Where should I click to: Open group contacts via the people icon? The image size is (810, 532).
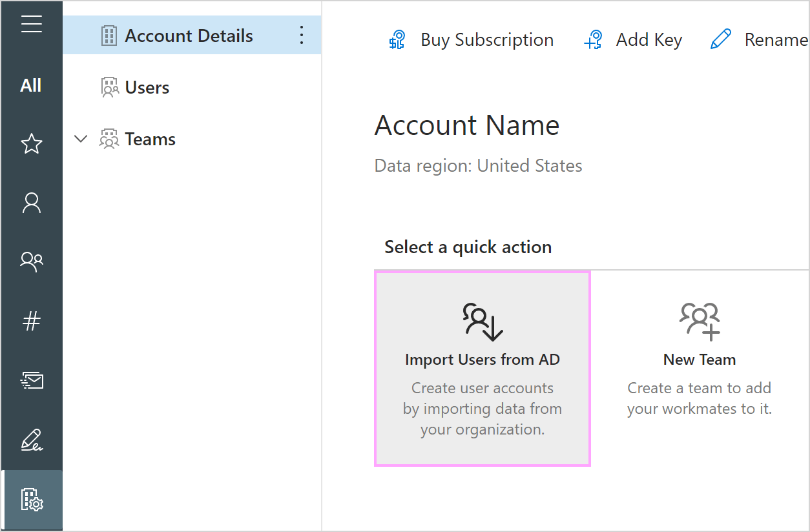click(x=32, y=261)
